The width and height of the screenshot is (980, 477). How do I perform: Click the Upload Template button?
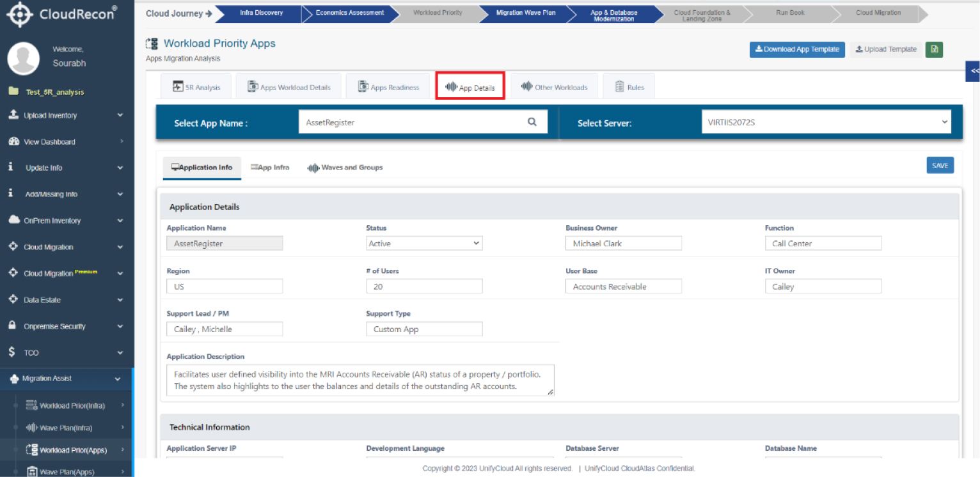[886, 49]
